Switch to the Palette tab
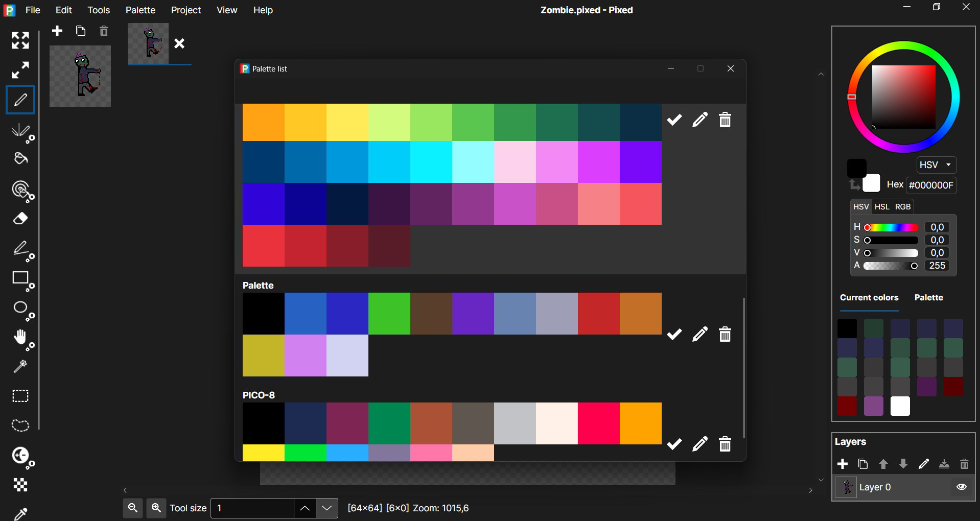 [x=928, y=298]
